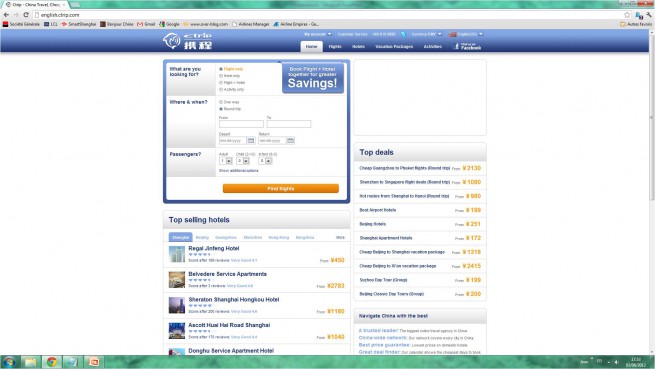The height and width of the screenshot is (369, 655).
Task: Select Activity only radio button
Action: coord(221,89)
